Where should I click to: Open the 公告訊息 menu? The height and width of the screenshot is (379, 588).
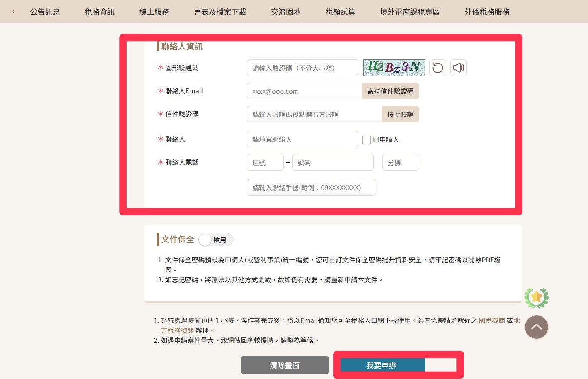click(45, 12)
